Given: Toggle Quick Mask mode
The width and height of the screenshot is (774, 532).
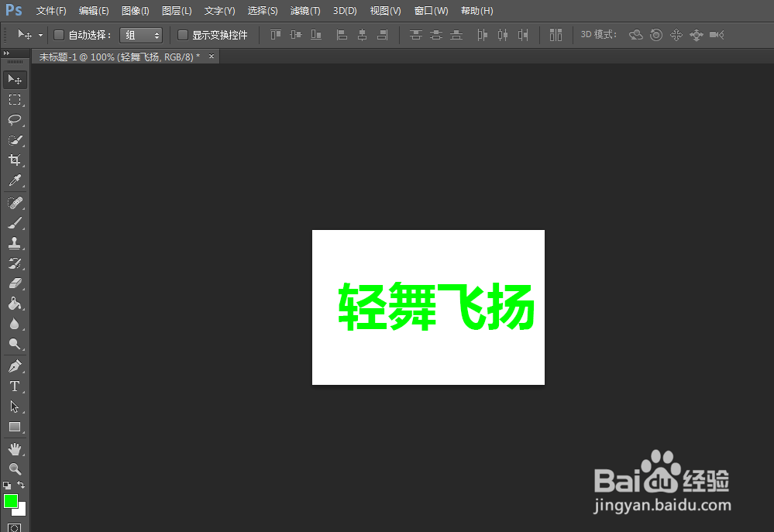Looking at the screenshot, I should pyautogui.click(x=14, y=528).
